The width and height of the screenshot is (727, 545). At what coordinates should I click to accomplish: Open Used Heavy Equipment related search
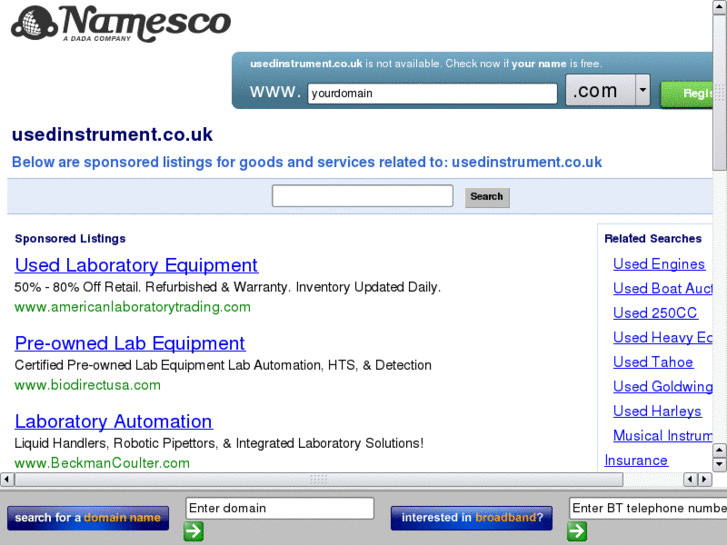click(x=663, y=338)
